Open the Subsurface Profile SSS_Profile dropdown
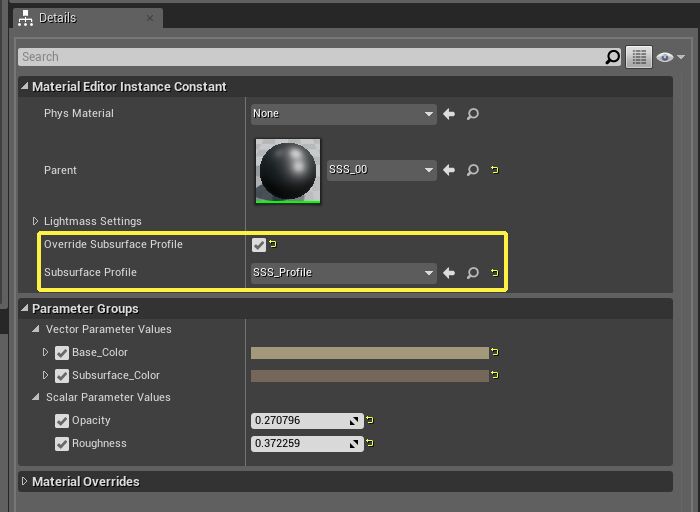 343,273
